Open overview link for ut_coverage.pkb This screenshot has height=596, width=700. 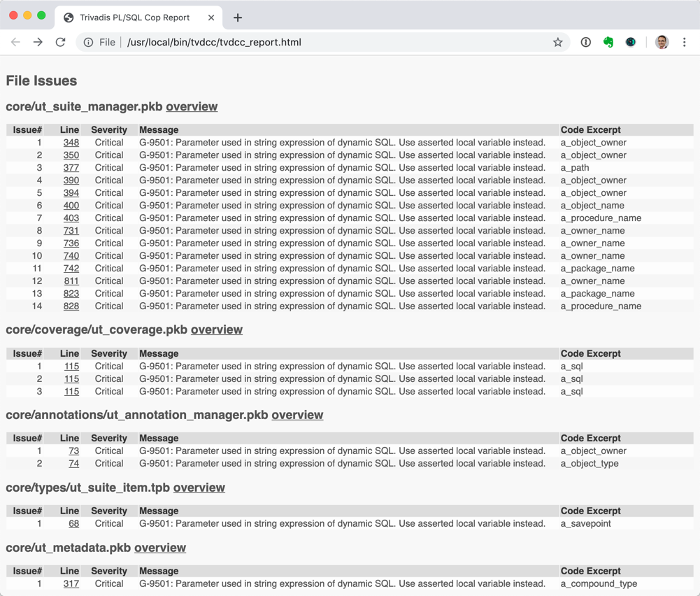tap(217, 329)
